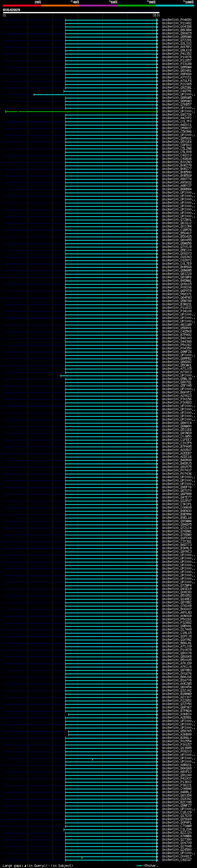Select the UniRef100_Q8S4R1 hit label
Image resolution: width=197 pixels, height=868 pixels.
(x=176, y=71)
